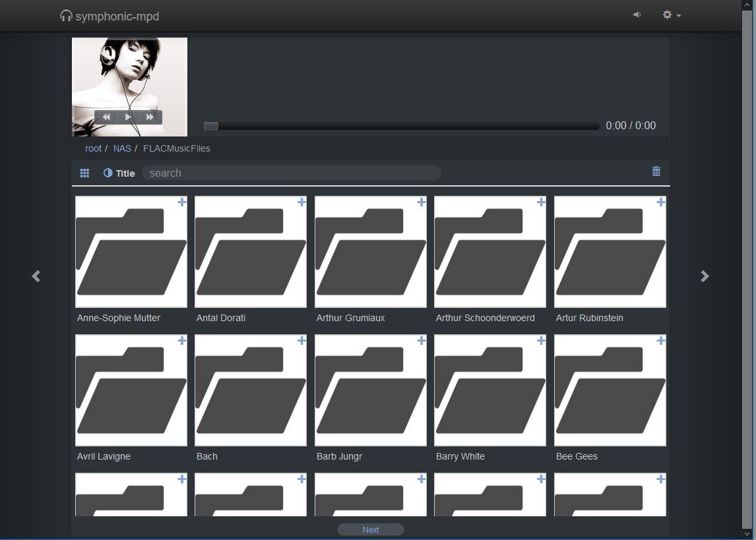The height and width of the screenshot is (540, 756).
Task: Add Avril Lavigne folder with plus
Action: [182, 341]
